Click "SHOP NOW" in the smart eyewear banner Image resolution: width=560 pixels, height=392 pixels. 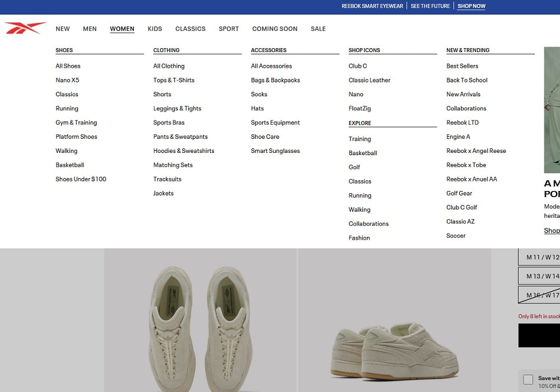click(x=471, y=6)
